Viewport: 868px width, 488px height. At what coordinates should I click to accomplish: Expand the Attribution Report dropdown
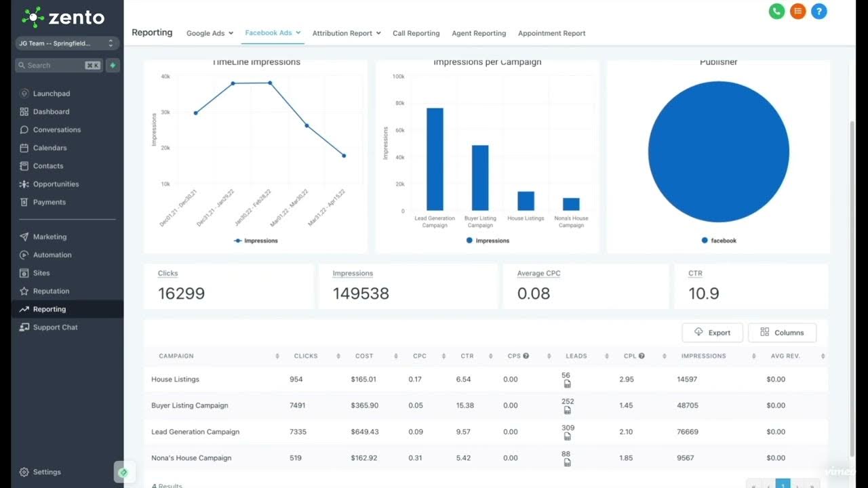point(347,33)
